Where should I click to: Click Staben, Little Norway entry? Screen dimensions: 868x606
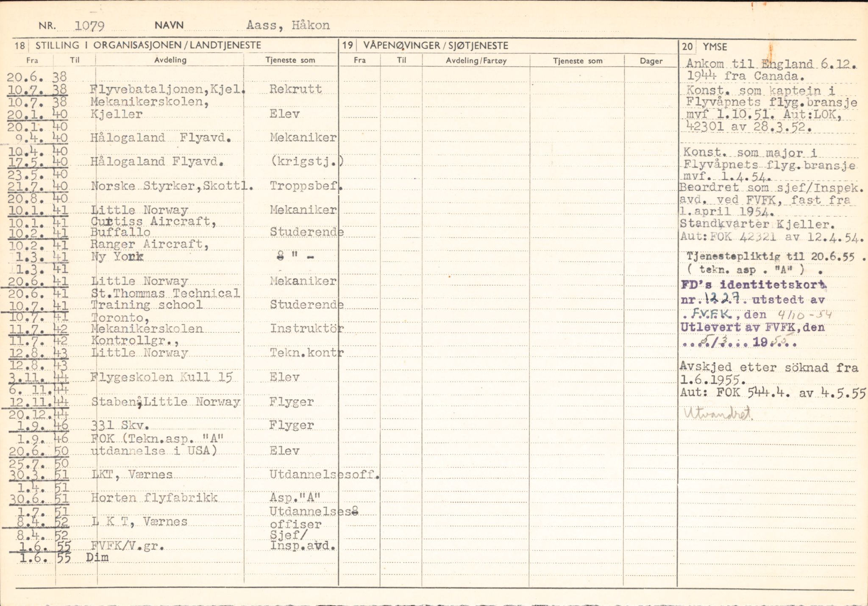click(x=166, y=402)
